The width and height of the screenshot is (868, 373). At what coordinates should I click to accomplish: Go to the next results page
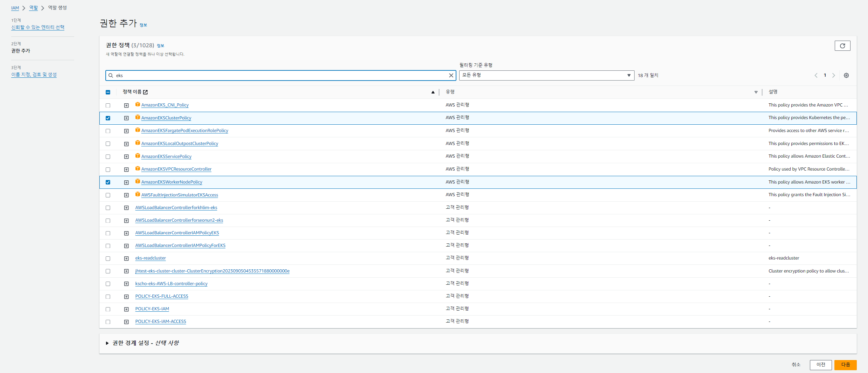pos(834,75)
